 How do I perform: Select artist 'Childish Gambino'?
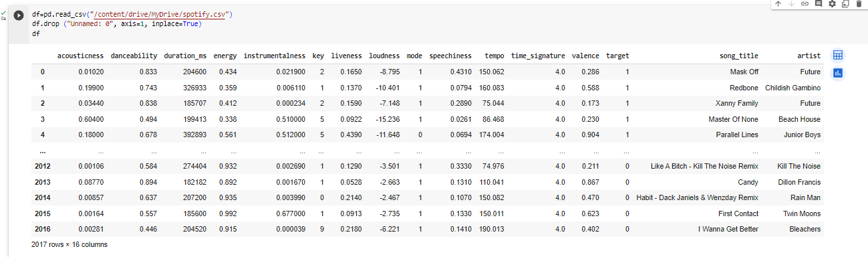(x=792, y=88)
